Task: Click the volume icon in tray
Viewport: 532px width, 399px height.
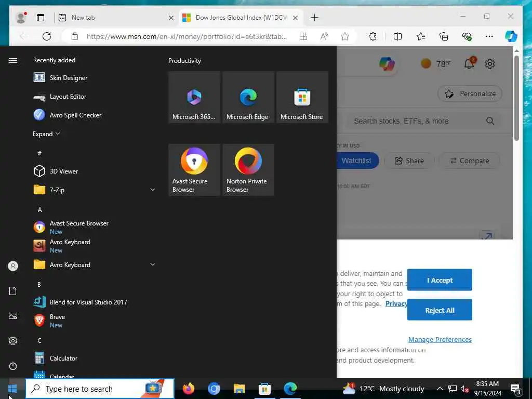Action: 464,389
